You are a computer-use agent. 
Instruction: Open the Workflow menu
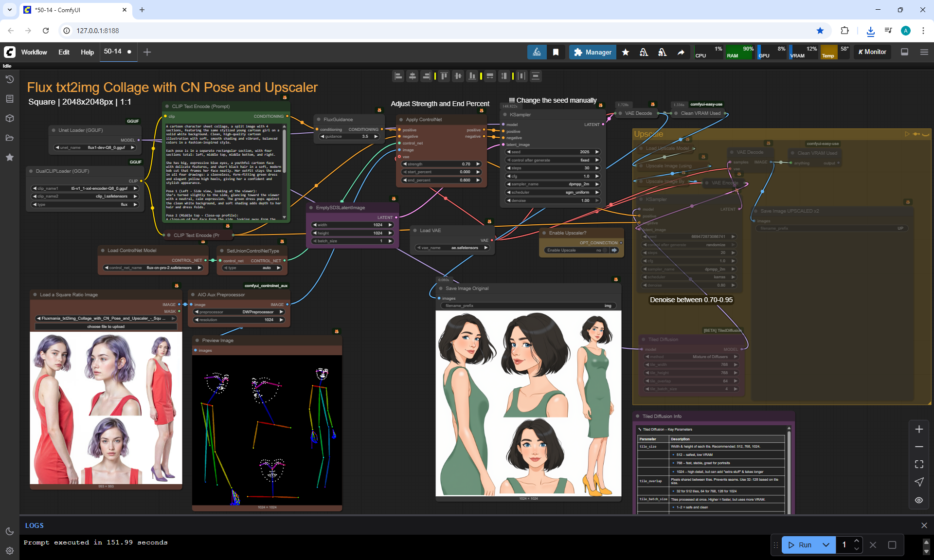tap(34, 52)
